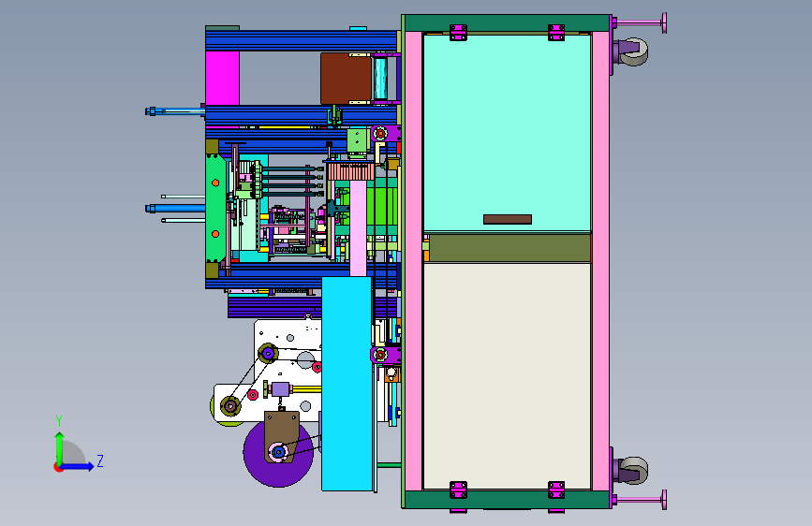Pick the upper light-blue cylinder rod on the left
812x526 pixels.
[175, 110]
